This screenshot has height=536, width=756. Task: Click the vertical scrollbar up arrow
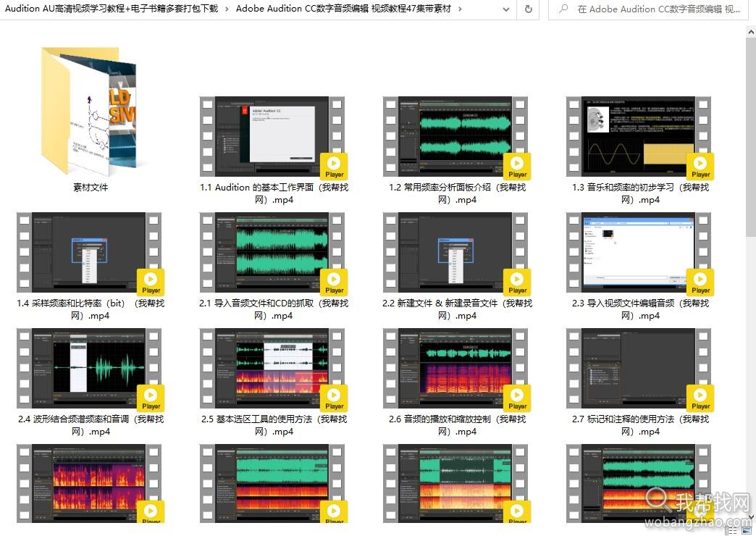pyautogui.click(x=751, y=32)
